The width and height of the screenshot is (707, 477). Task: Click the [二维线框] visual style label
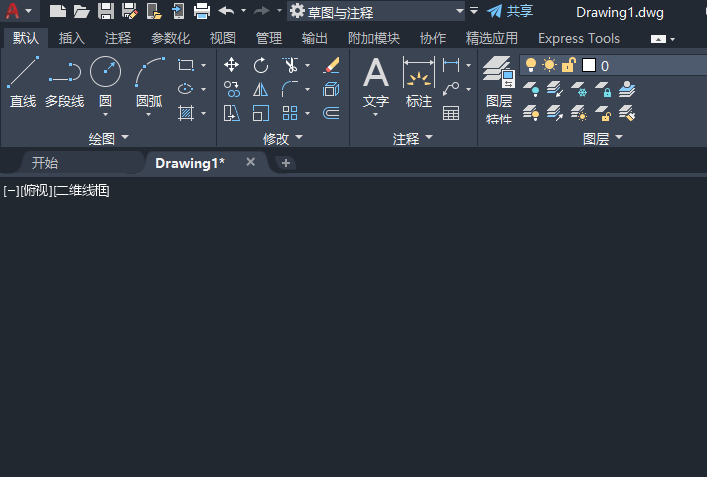(x=82, y=191)
